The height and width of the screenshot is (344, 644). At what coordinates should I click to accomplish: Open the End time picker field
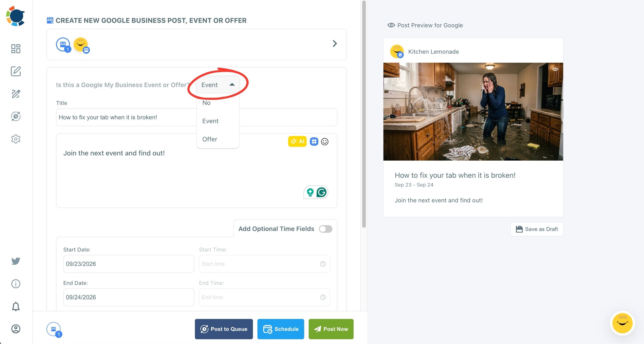tap(264, 297)
